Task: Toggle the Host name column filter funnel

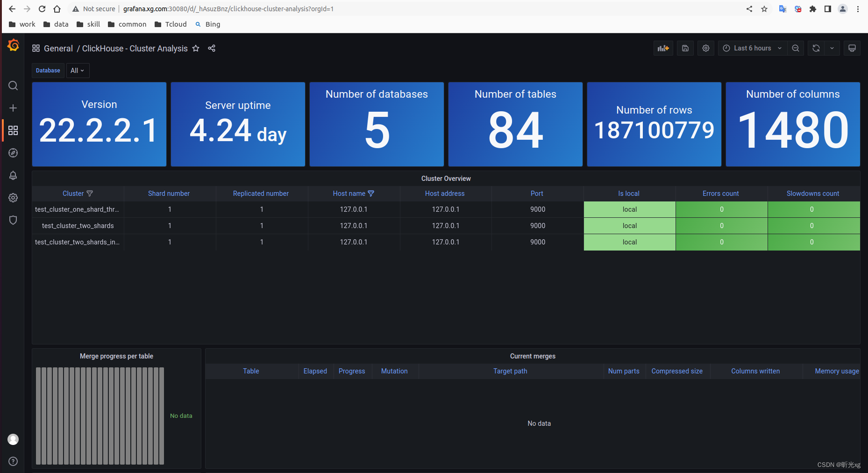Action: (x=371, y=193)
